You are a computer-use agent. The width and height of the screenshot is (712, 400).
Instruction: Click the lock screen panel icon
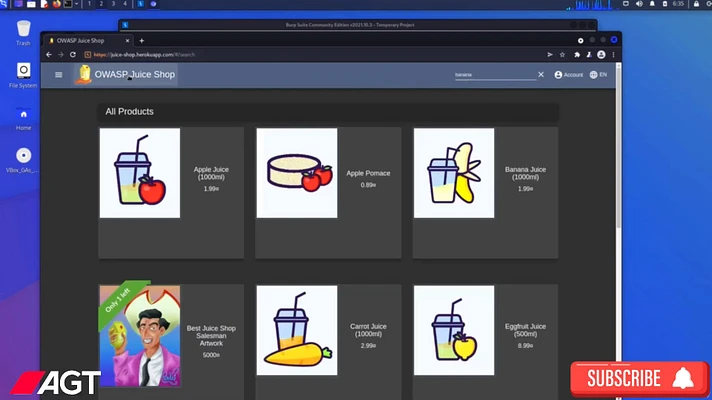pos(697,4)
